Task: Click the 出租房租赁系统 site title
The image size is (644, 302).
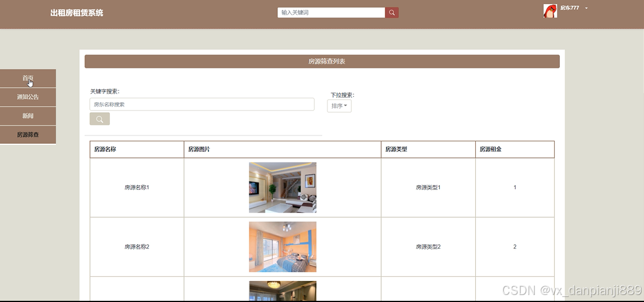Action: point(77,13)
